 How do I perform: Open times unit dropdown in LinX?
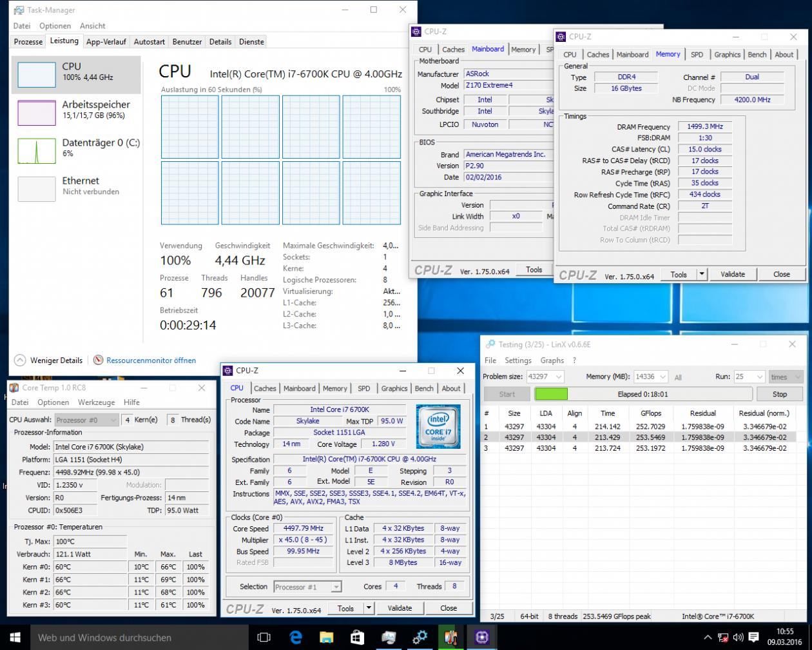[x=786, y=377]
